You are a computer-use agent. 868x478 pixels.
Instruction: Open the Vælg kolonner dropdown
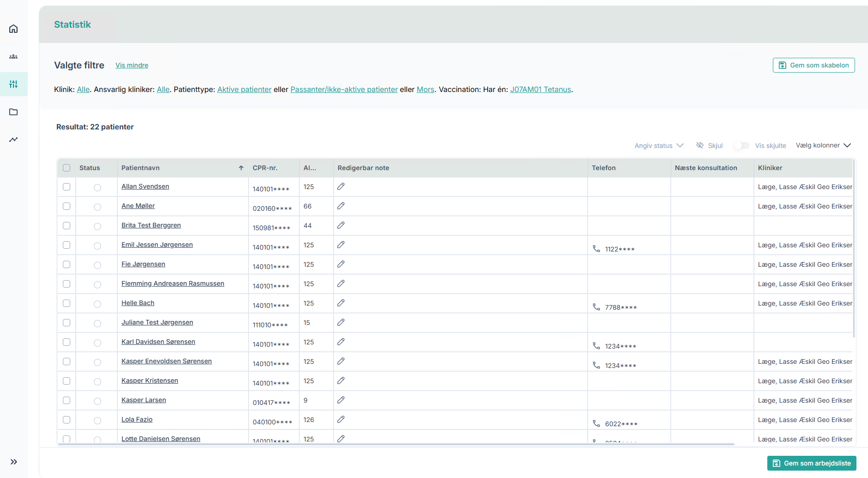(x=823, y=145)
